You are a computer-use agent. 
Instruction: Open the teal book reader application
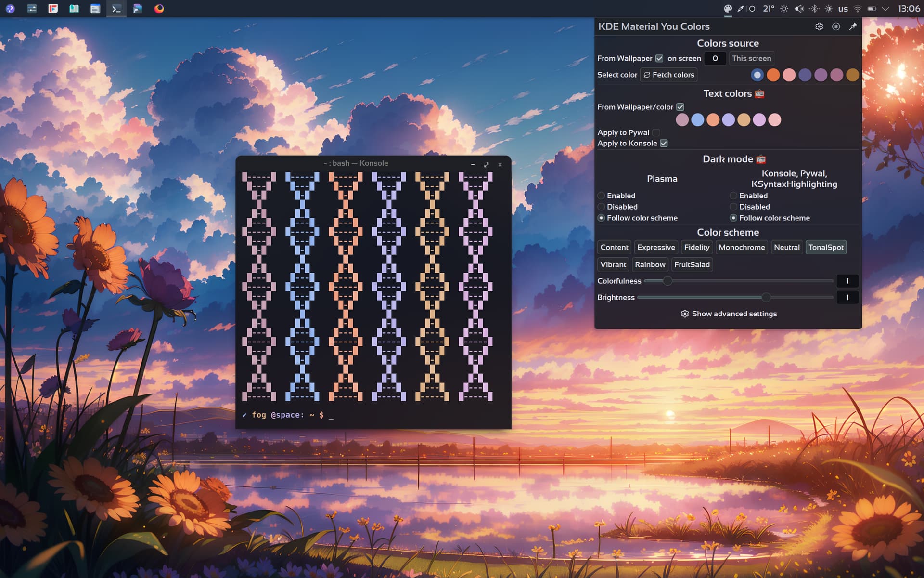74,9
